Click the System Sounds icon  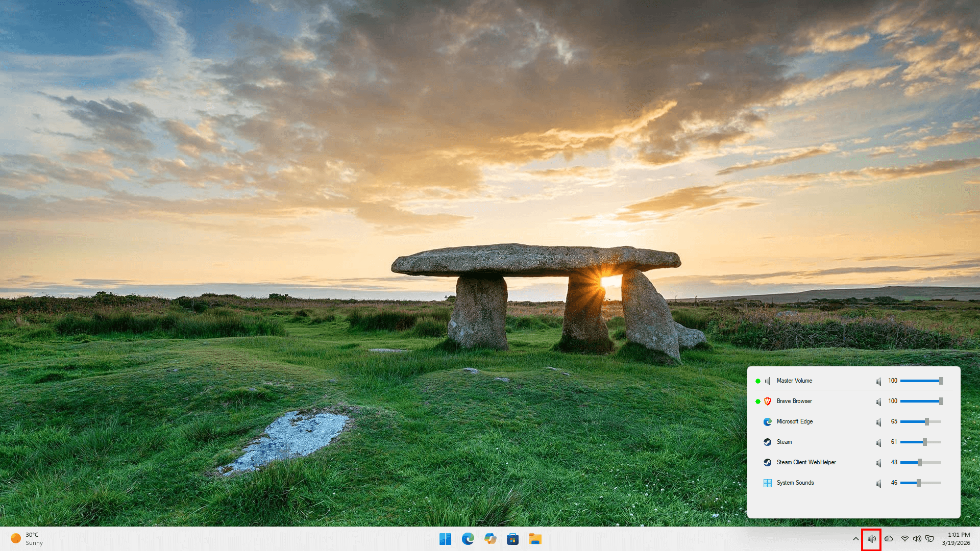(x=767, y=483)
